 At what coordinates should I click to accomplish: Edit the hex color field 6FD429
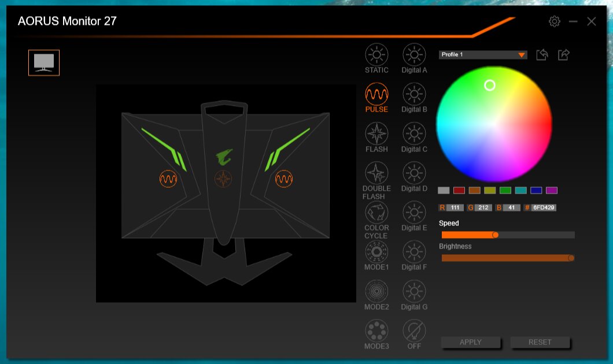coord(544,207)
